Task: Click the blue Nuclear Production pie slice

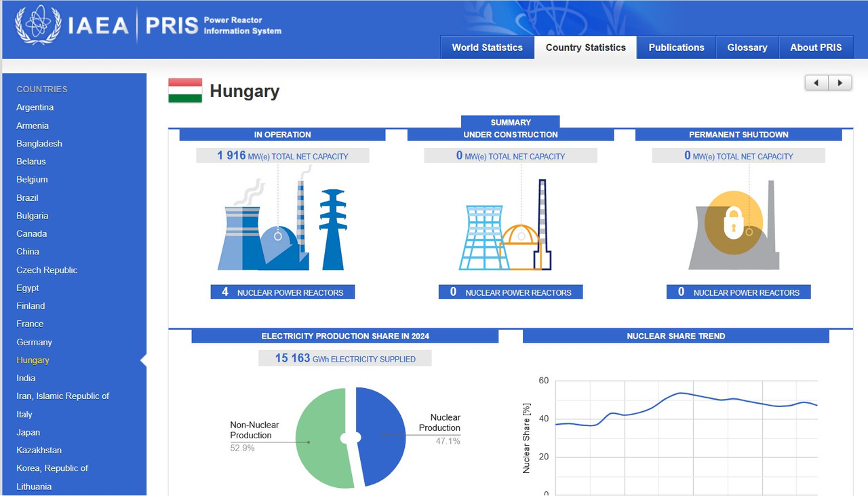Action: tap(380, 437)
